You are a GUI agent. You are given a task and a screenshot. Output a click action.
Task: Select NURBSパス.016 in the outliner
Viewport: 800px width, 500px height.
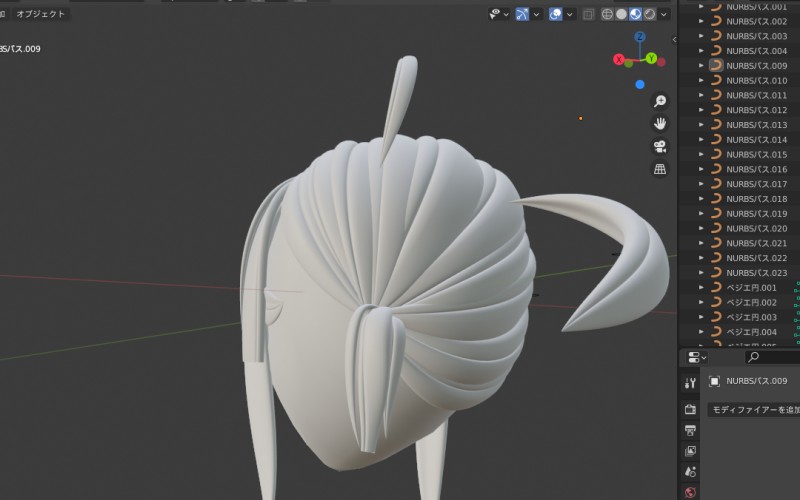coord(757,169)
